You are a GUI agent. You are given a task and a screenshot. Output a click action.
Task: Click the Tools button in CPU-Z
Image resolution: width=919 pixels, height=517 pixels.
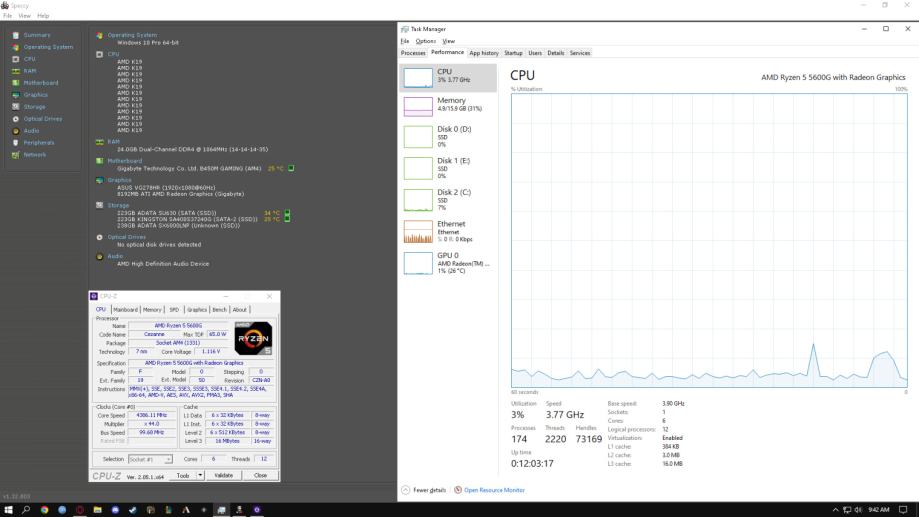pos(183,475)
